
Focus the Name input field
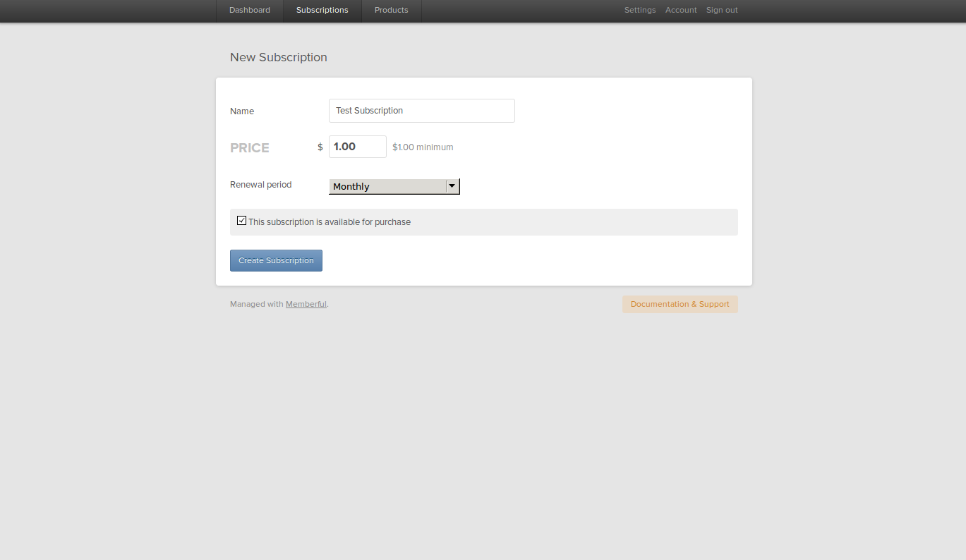point(422,111)
